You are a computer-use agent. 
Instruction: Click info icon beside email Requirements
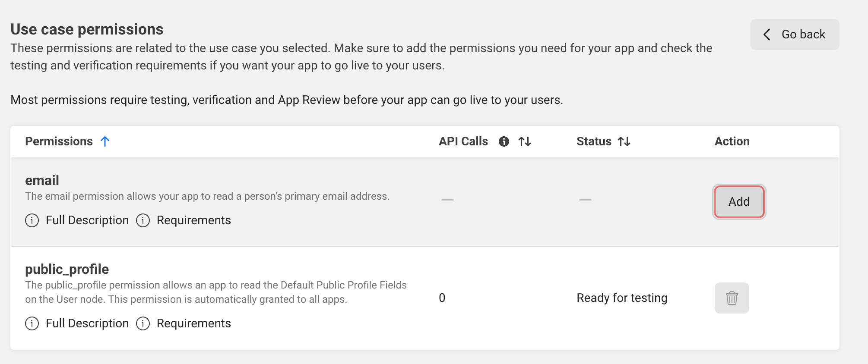pos(143,220)
